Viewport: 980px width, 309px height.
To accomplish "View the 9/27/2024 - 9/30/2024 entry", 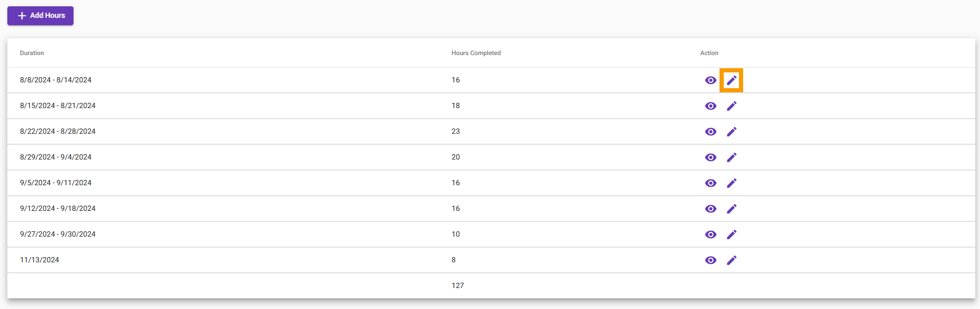I will point(711,235).
